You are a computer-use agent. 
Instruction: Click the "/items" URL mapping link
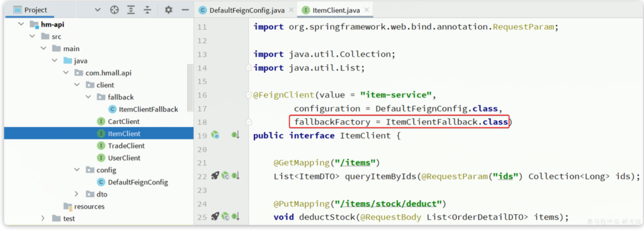pyautogui.click(x=355, y=162)
